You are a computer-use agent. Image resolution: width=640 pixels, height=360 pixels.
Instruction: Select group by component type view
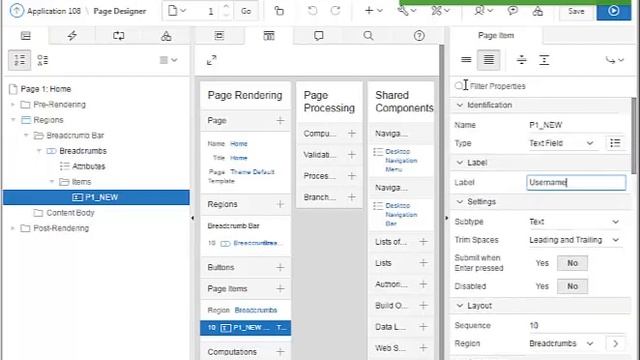pos(42,60)
